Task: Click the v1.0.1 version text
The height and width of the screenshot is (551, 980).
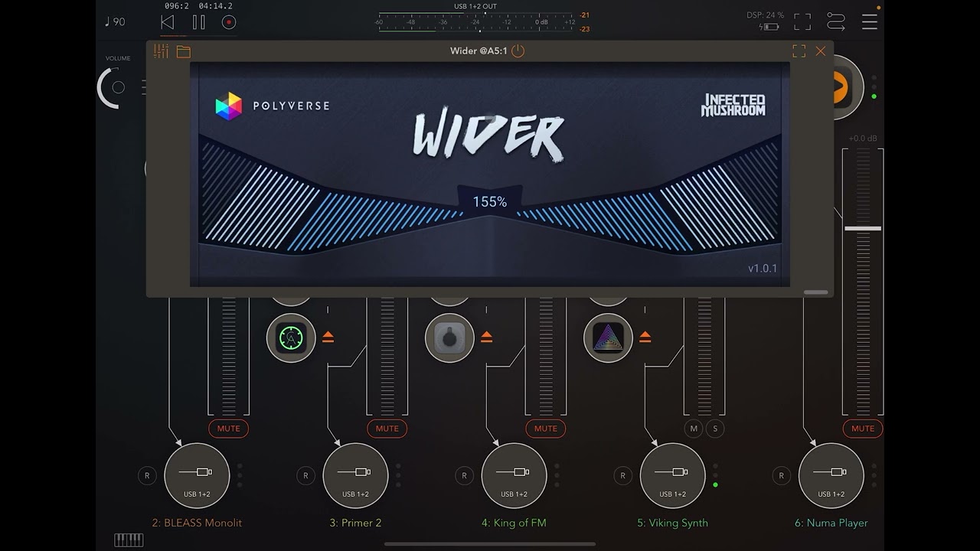Action: pos(762,269)
